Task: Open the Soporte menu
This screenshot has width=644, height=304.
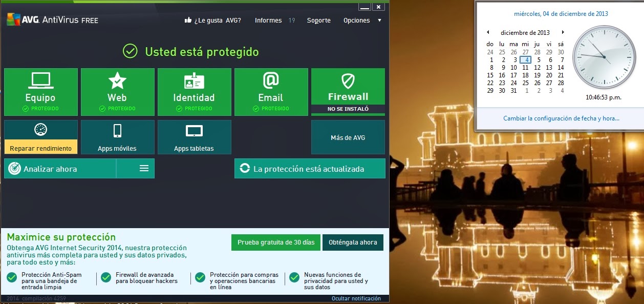Action: [x=319, y=21]
